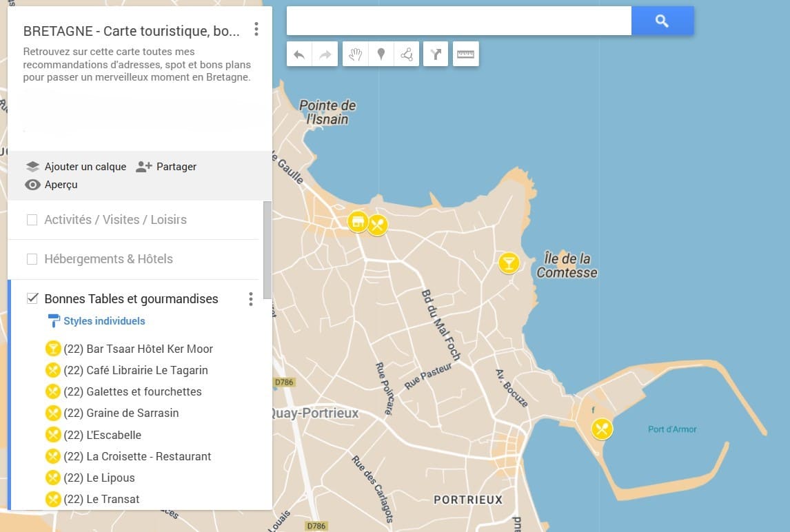Select Le Transat list item

tap(101, 499)
